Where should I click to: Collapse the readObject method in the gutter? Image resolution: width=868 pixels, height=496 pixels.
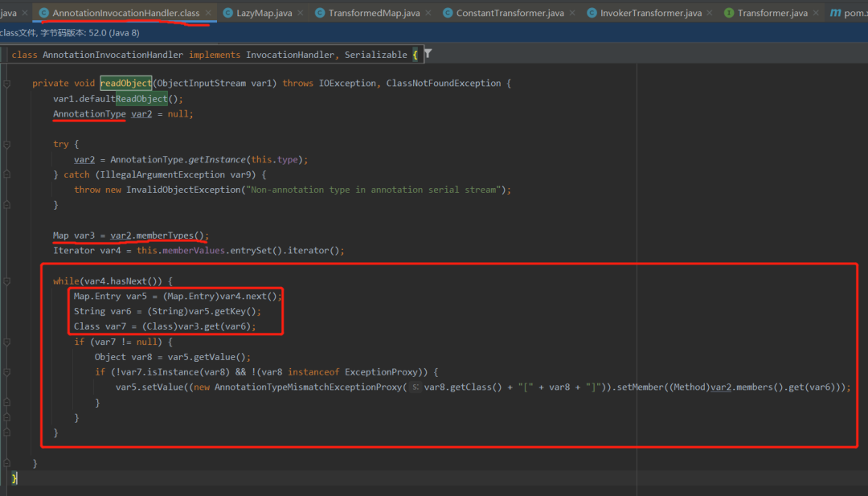coord(7,84)
